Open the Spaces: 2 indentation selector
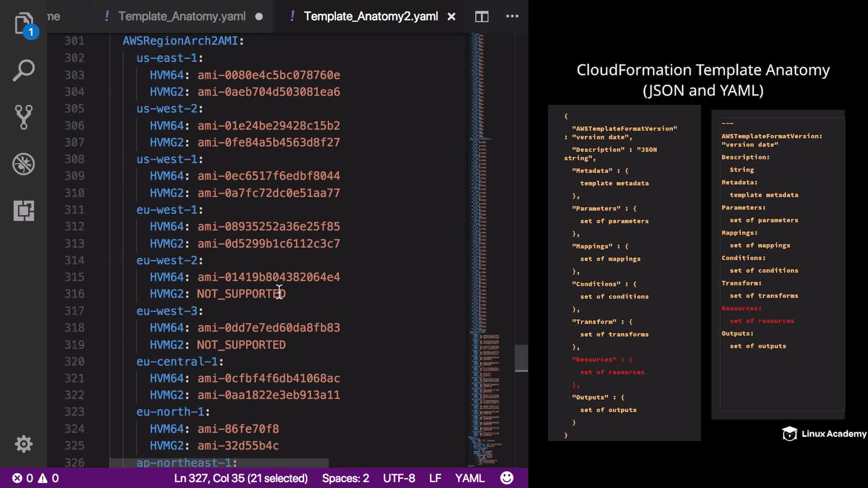The image size is (868, 488). click(x=345, y=478)
